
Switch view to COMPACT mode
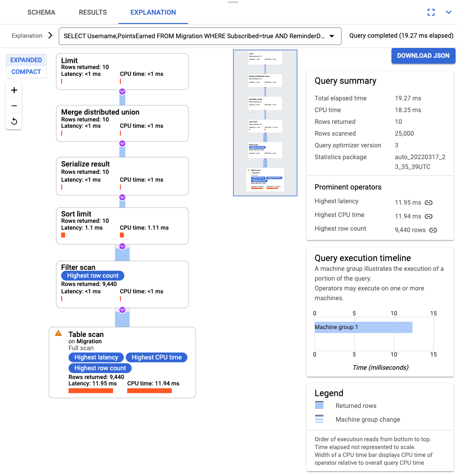click(x=26, y=71)
